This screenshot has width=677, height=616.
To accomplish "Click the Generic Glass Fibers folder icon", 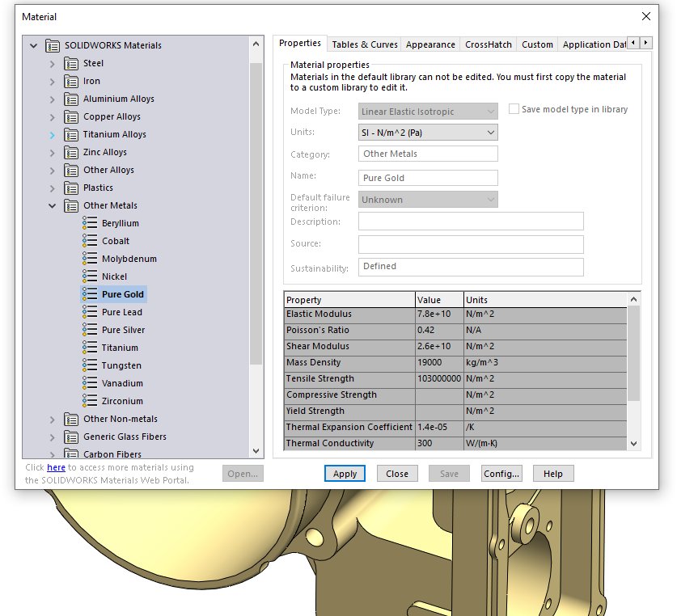I will click(71, 437).
